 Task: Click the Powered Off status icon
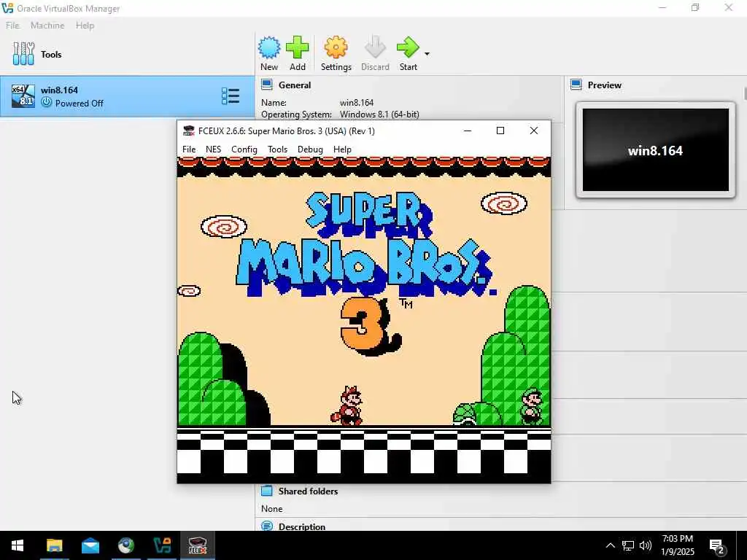pos(46,102)
